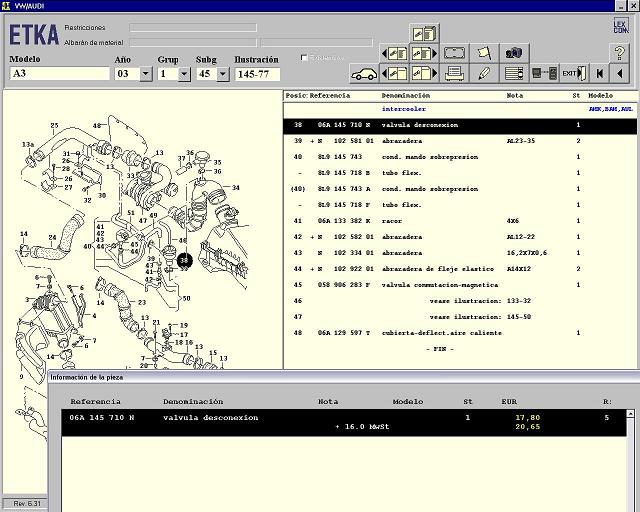Minimize the VW/AUDI window
640x512 pixels.
pyautogui.click(x=621, y=6)
